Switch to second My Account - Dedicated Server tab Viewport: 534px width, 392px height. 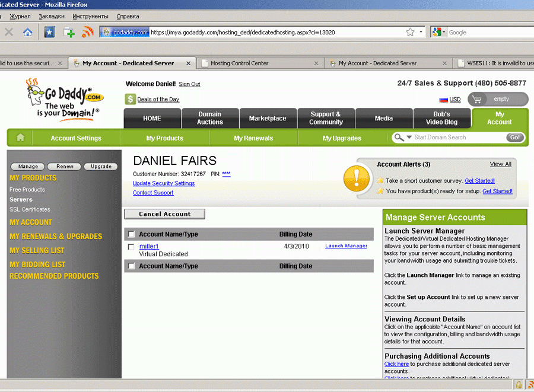[388, 63]
